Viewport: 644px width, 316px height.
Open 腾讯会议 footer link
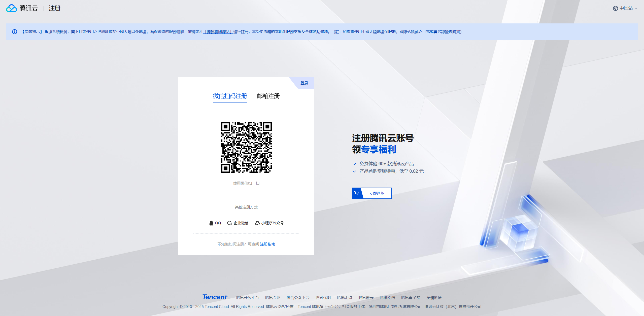pos(273,298)
